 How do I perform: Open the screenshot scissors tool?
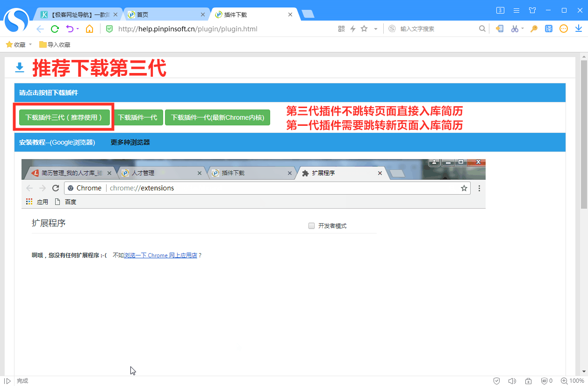tap(514, 28)
